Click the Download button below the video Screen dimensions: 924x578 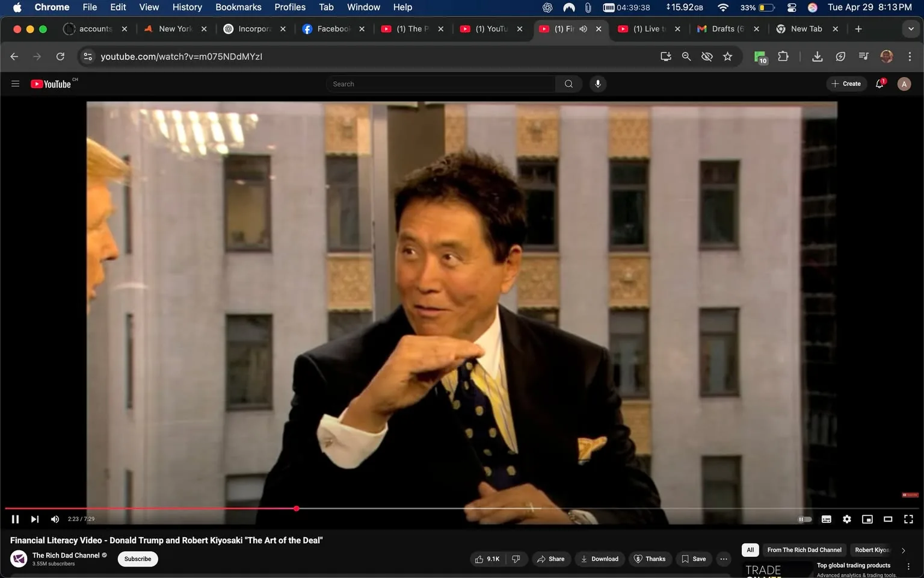coord(600,559)
